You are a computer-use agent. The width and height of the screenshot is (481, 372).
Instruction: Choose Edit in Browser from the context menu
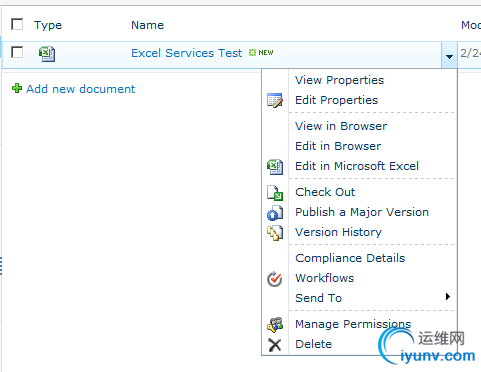(x=338, y=146)
